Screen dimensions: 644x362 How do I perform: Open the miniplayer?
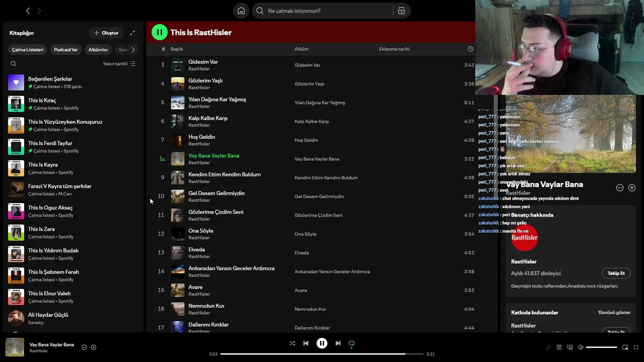point(625,347)
